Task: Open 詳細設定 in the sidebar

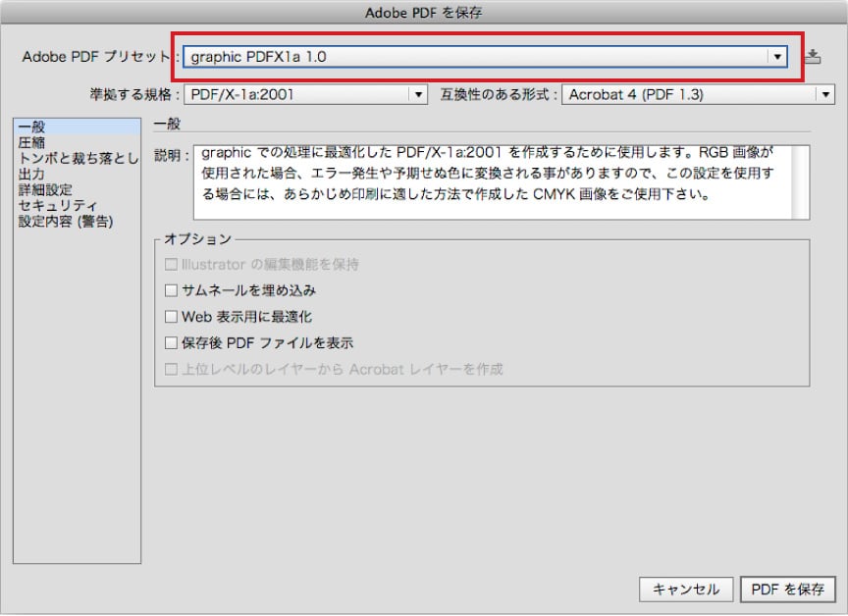Action: [45, 189]
